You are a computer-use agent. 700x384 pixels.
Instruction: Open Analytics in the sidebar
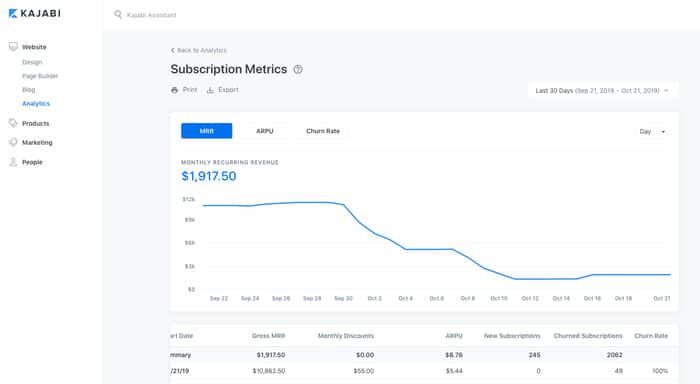pos(36,104)
